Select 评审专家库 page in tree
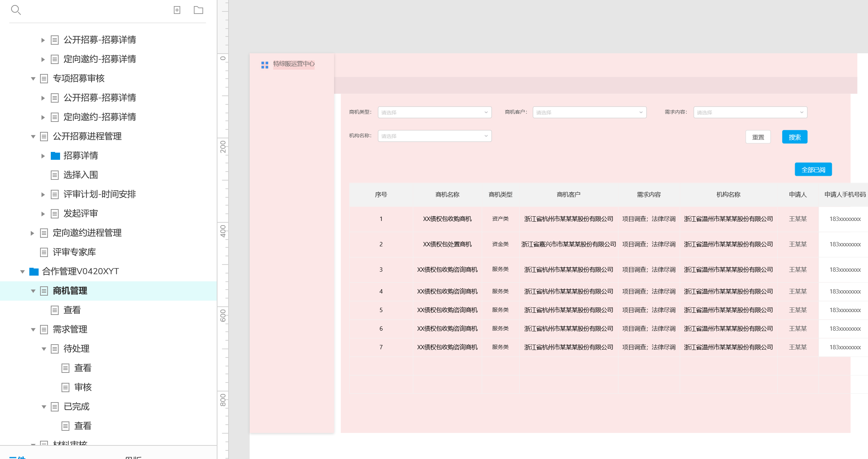868x459 pixels. [74, 252]
